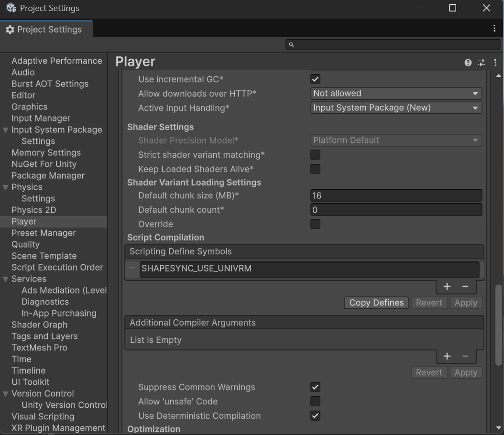Click the Unity logo in title bar
The height and width of the screenshot is (435, 504).
(11, 8)
